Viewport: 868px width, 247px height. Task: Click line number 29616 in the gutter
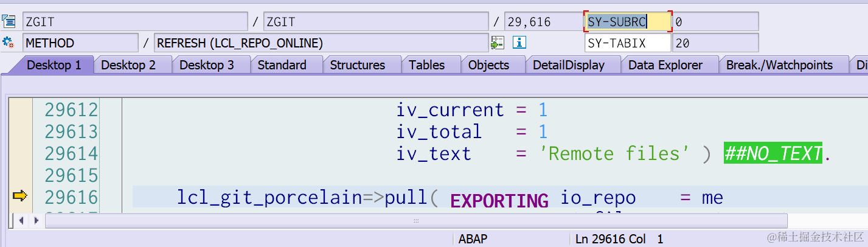coord(71,197)
